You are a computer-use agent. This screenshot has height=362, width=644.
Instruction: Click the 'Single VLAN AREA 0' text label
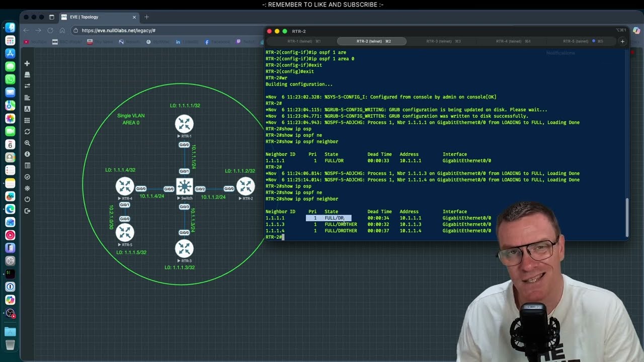coord(131,119)
